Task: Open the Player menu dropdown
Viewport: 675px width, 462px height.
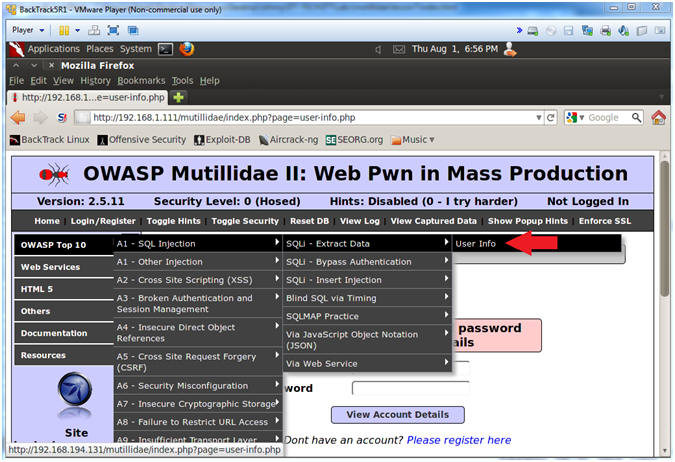Action: click(28, 30)
